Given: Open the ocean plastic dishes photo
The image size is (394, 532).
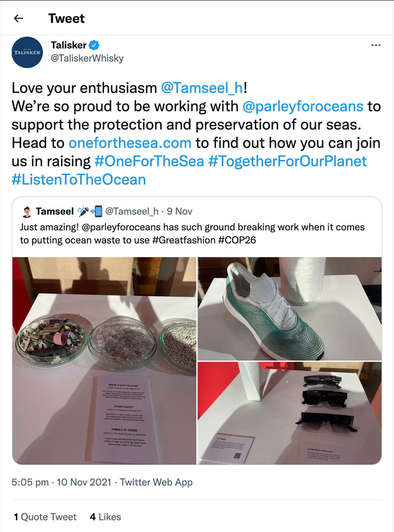Looking at the screenshot, I should pos(104,361).
